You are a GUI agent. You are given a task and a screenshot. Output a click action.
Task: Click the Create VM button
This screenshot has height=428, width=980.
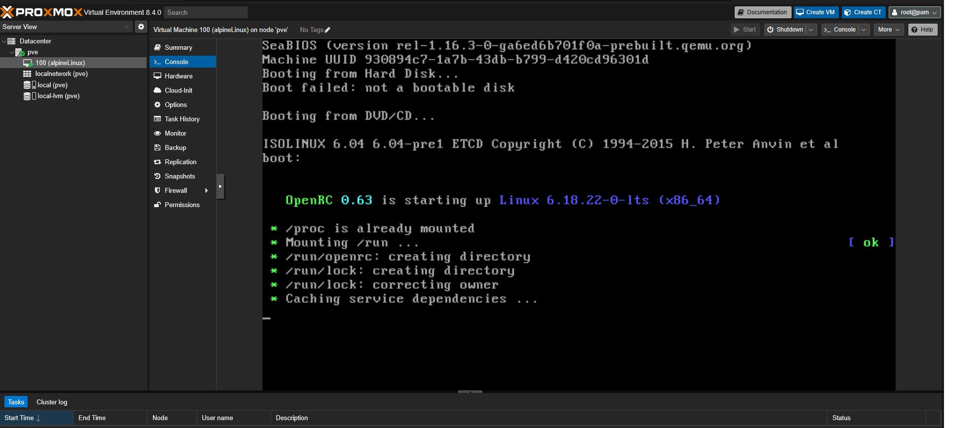pos(816,12)
